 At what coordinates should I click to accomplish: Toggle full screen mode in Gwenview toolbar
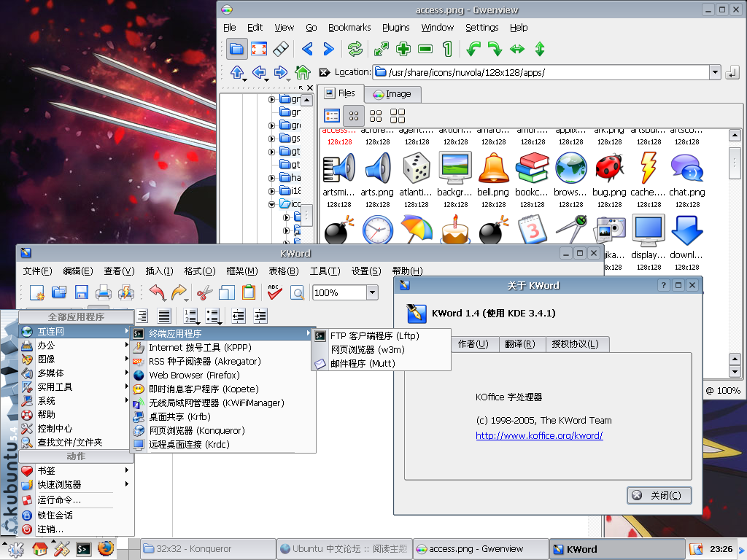(259, 49)
